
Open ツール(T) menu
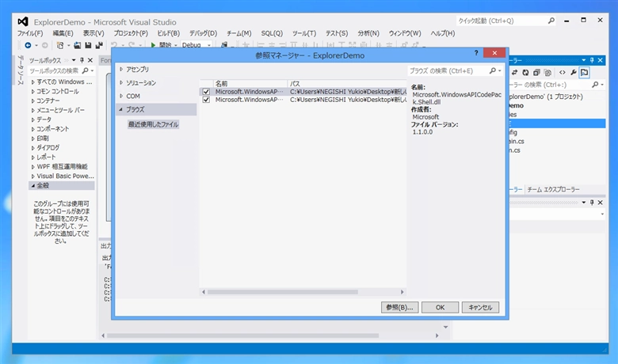(x=304, y=33)
